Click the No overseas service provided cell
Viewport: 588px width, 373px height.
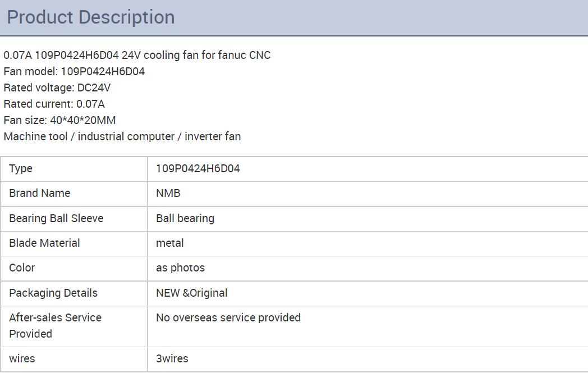tap(228, 317)
